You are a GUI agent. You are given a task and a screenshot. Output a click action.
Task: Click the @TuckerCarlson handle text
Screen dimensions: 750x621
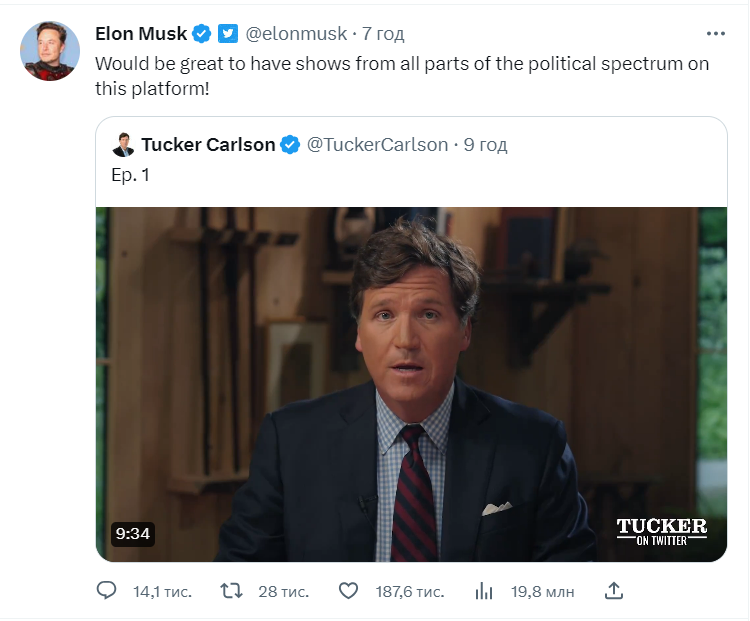click(x=377, y=144)
